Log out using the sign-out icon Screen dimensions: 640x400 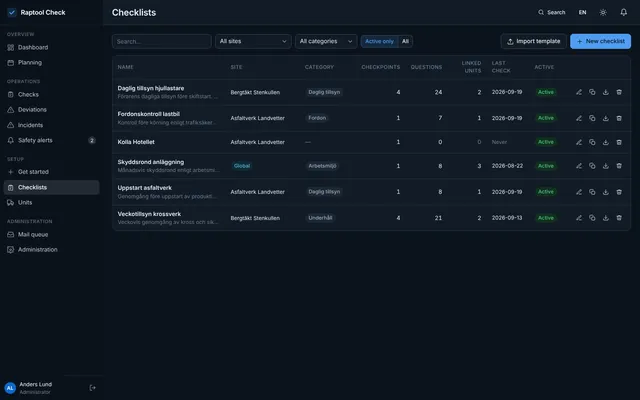[93, 388]
